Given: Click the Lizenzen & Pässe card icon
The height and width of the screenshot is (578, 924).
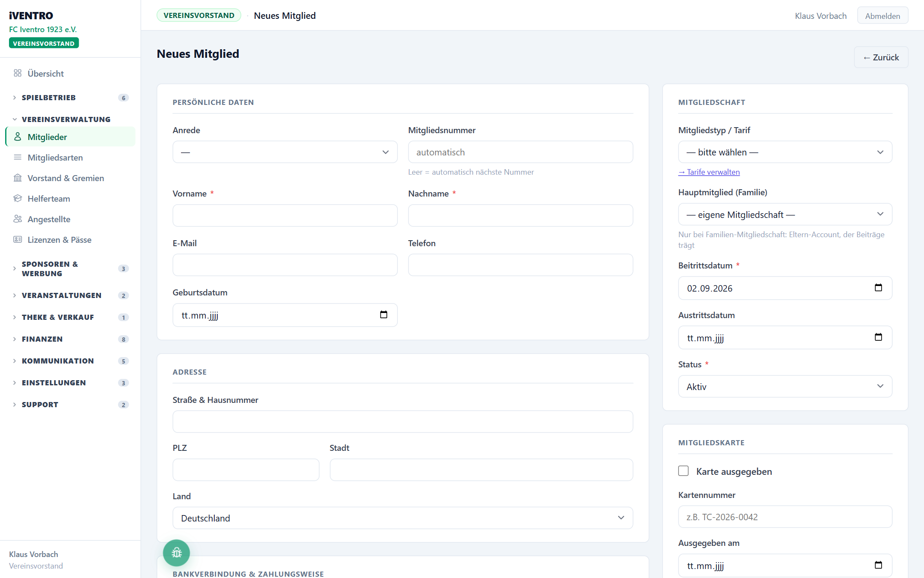Looking at the screenshot, I should click(x=18, y=239).
